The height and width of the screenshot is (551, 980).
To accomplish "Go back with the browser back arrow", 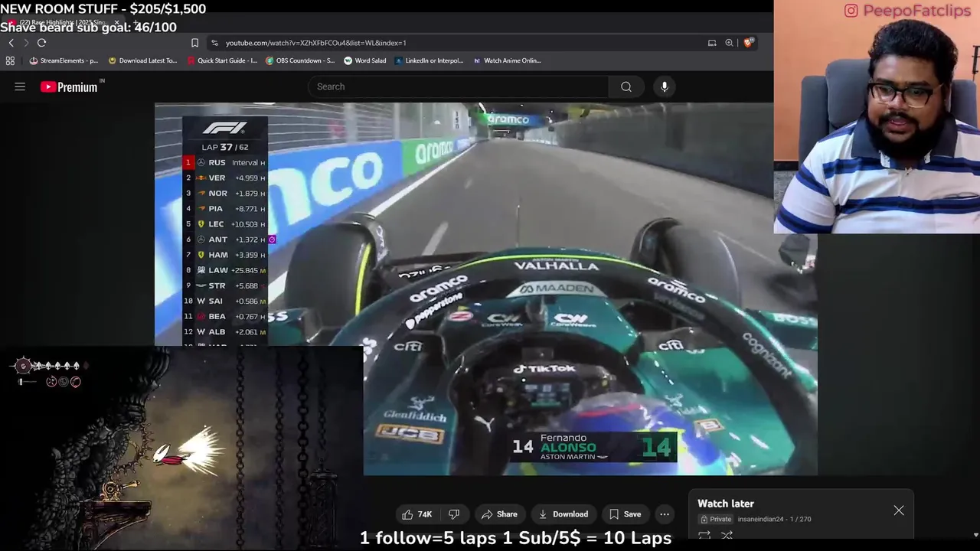I will (x=11, y=43).
